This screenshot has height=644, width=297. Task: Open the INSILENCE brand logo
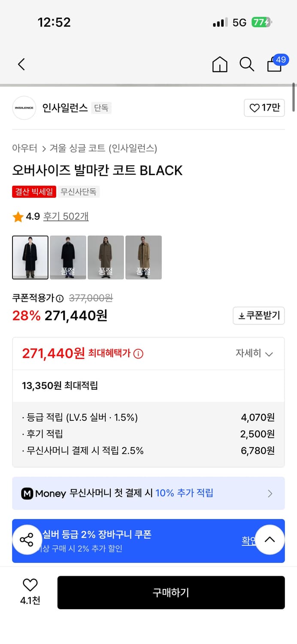(x=24, y=108)
